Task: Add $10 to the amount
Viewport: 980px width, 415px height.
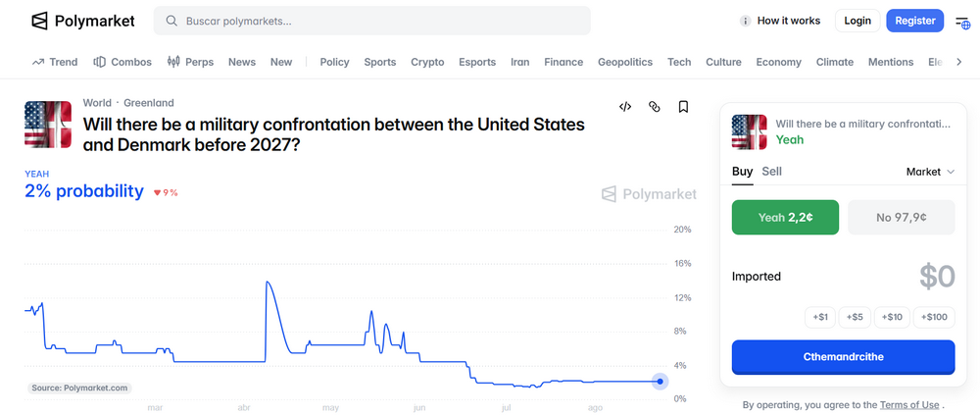Action: 892,317
